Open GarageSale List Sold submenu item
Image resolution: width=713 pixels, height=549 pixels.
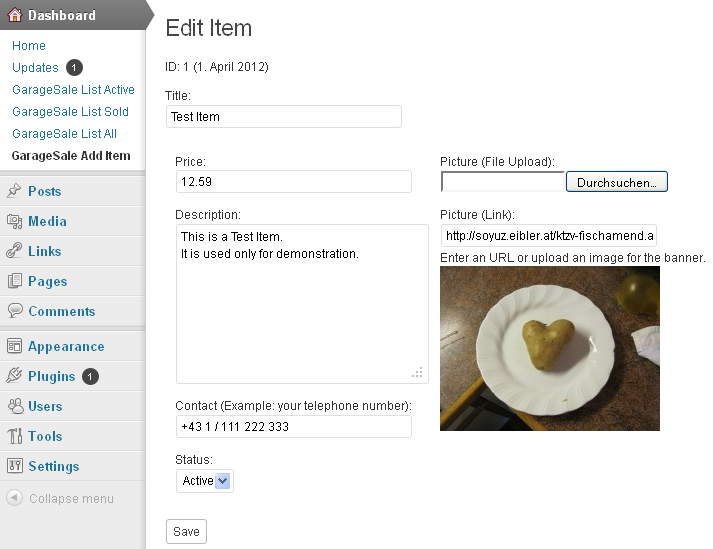click(x=70, y=112)
